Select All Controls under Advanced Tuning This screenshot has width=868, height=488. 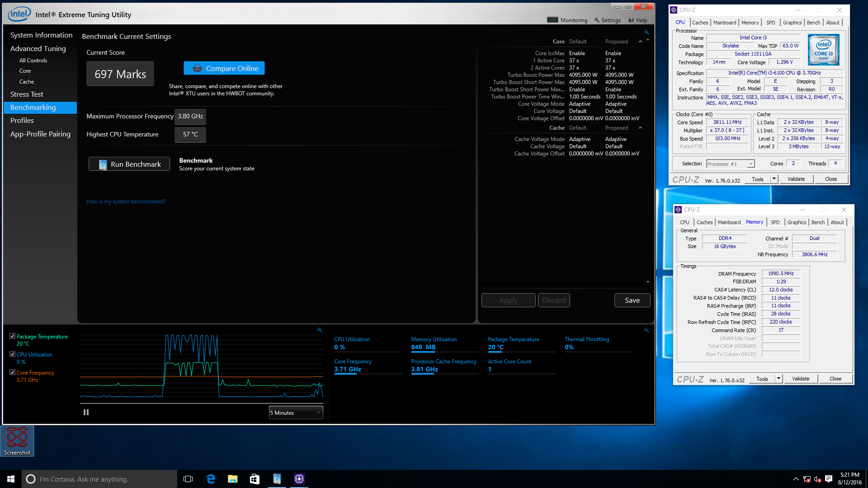33,61
